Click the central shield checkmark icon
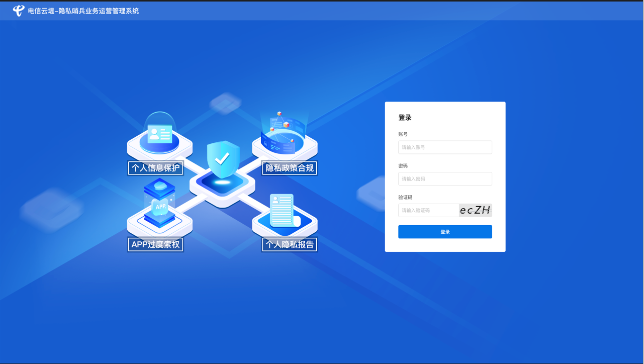 [x=223, y=160]
